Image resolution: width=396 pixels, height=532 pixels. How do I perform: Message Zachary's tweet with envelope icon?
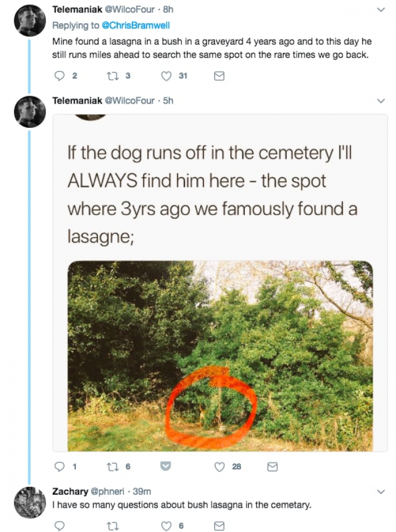pyautogui.click(x=219, y=526)
